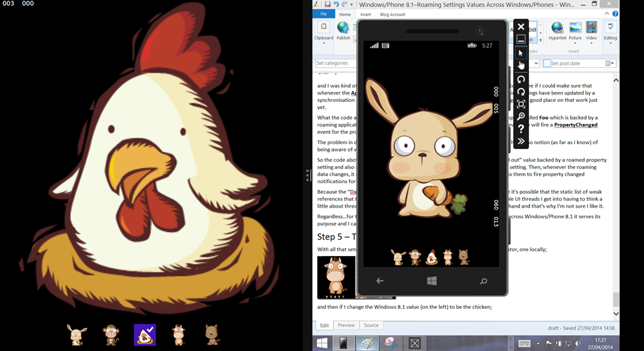Open the File menu in Live Writer
The image size is (644, 351).
click(324, 14)
